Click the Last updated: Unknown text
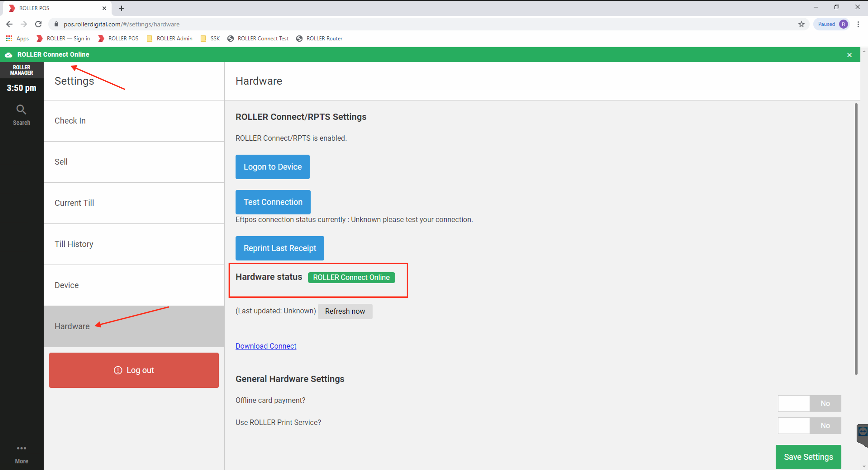Screen dimensions: 868x470 click(x=276, y=311)
